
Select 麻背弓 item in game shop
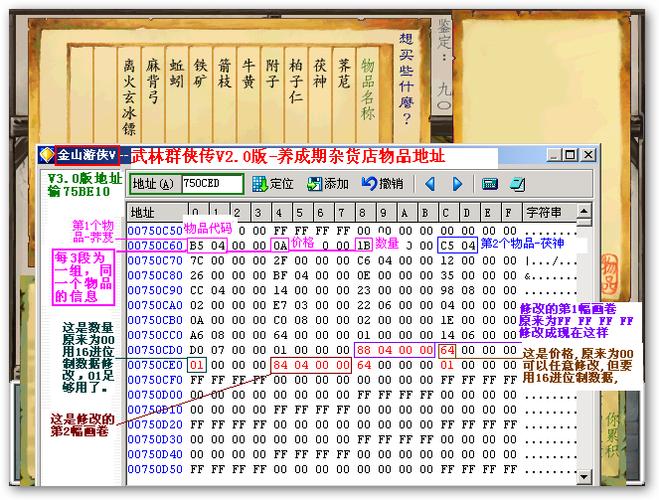(153, 81)
